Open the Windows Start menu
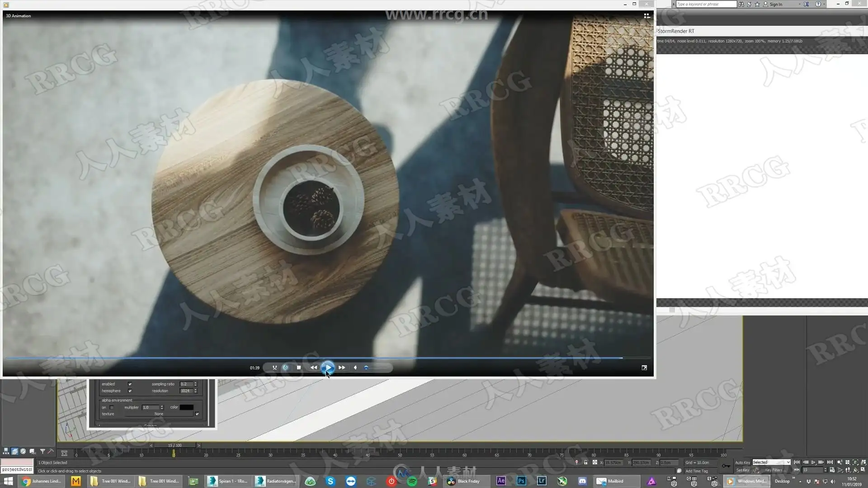The width and height of the screenshot is (868, 488). click(x=9, y=481)
